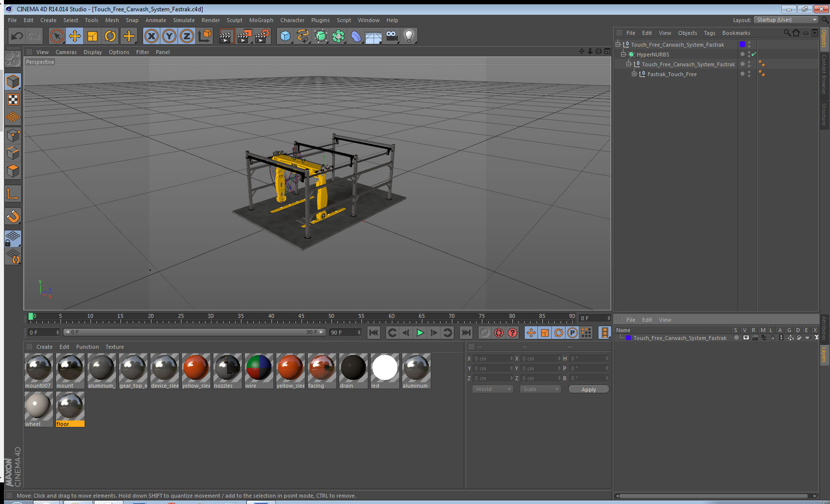Select Touch_Free_Carwash_System_Fastrak layer in Layer Manager
This screenshot has height=504, width=830.
[x=680, y=338]
